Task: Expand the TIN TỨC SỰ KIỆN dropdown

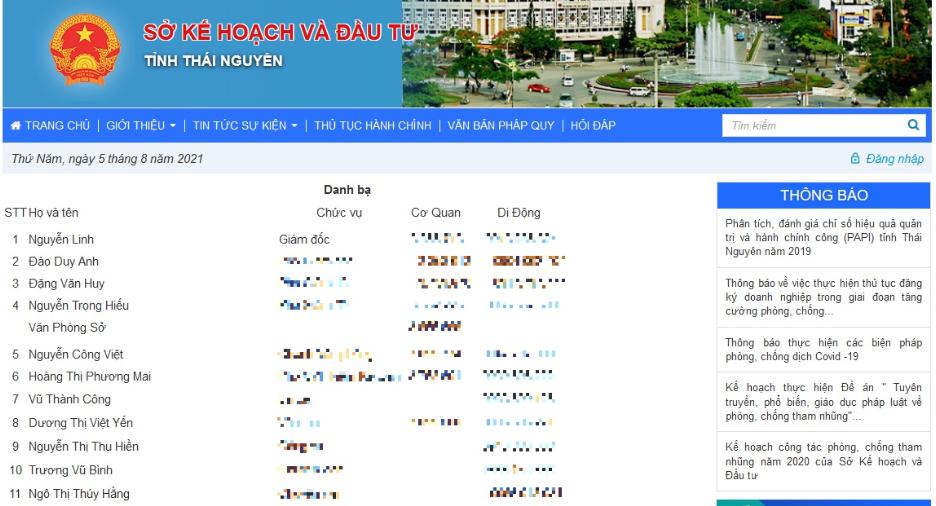Action: [x=246, y=126]
